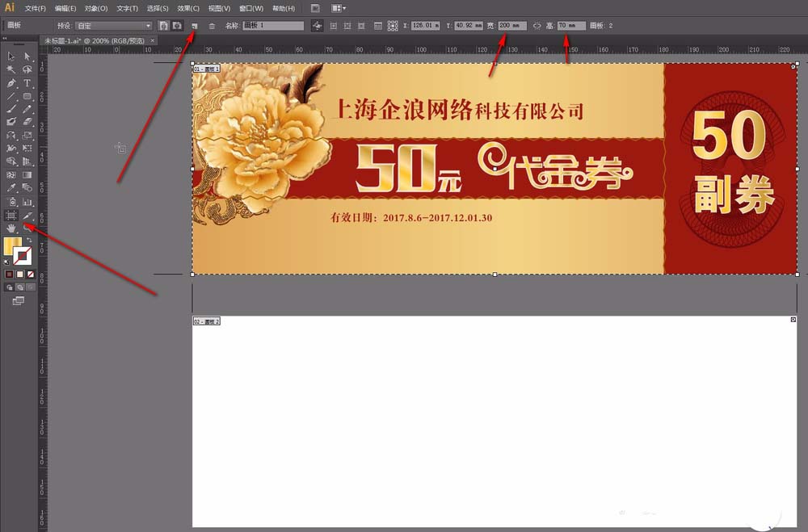
Task: Toggle constrain width and height proportions
Action: (537, 26)
